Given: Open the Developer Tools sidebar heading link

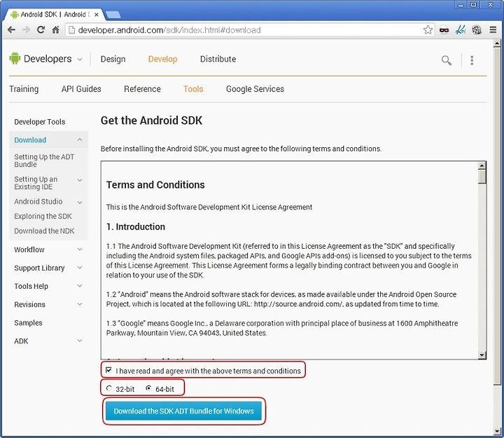Looking at the screenshot, I should pos(39,122).
